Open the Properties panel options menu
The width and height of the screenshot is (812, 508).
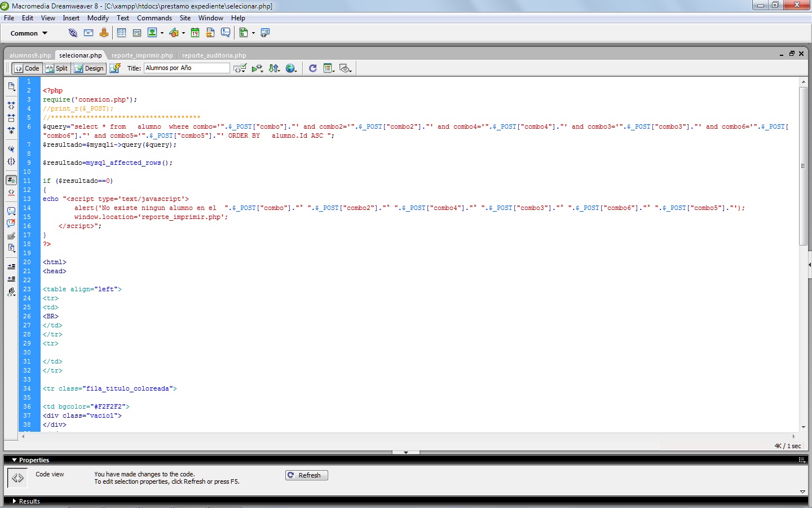coord(802,460)
